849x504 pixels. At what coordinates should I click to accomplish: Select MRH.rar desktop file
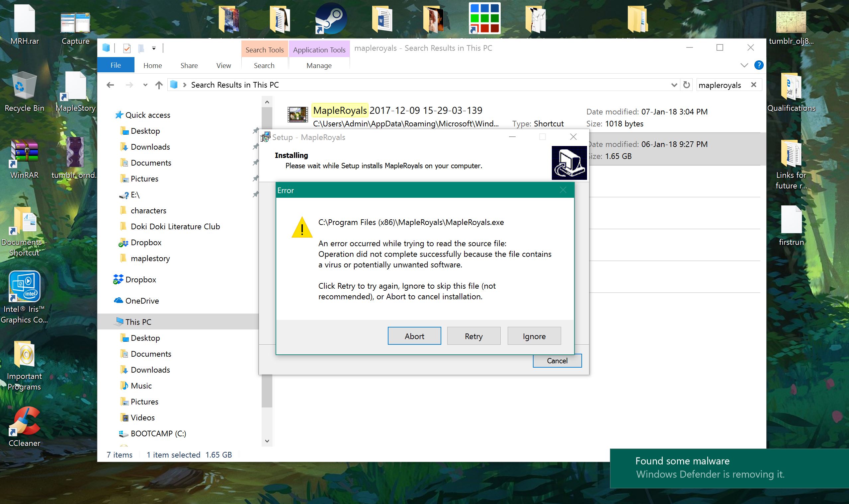25,25
